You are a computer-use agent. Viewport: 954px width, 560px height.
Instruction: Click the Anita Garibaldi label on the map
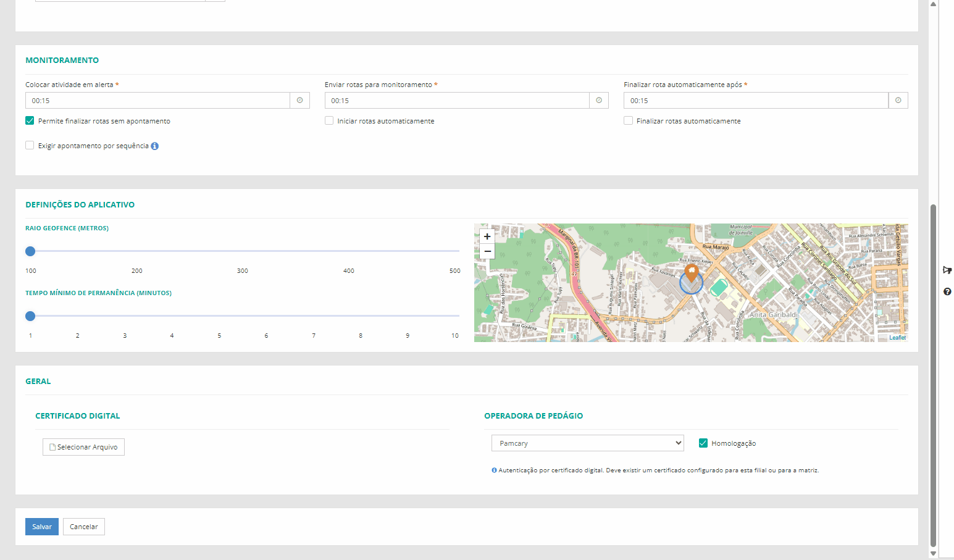click(x=774, y=315)
